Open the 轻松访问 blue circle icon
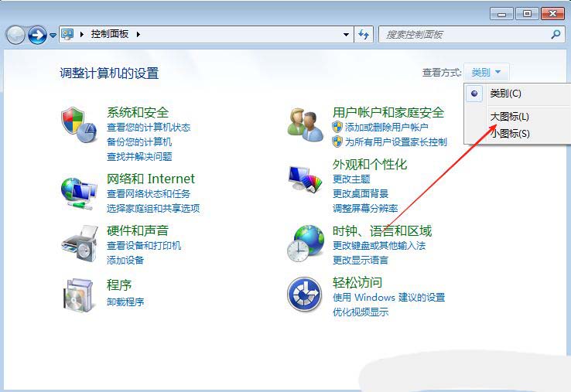 pos(304,294)
